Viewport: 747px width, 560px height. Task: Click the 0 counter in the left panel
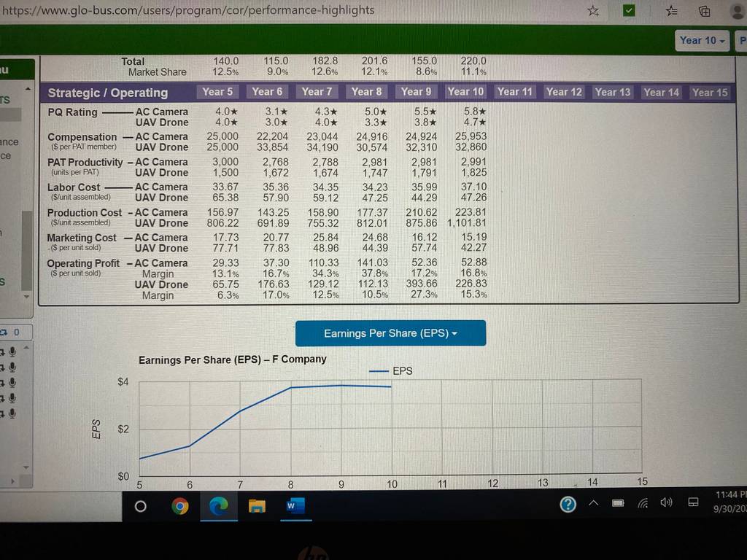tap(17, 332)
